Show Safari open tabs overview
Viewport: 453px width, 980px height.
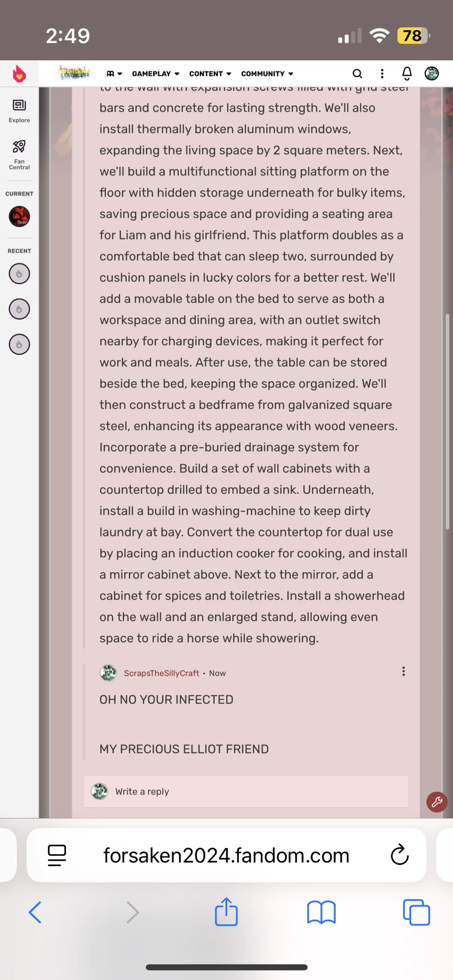(416, 912)
